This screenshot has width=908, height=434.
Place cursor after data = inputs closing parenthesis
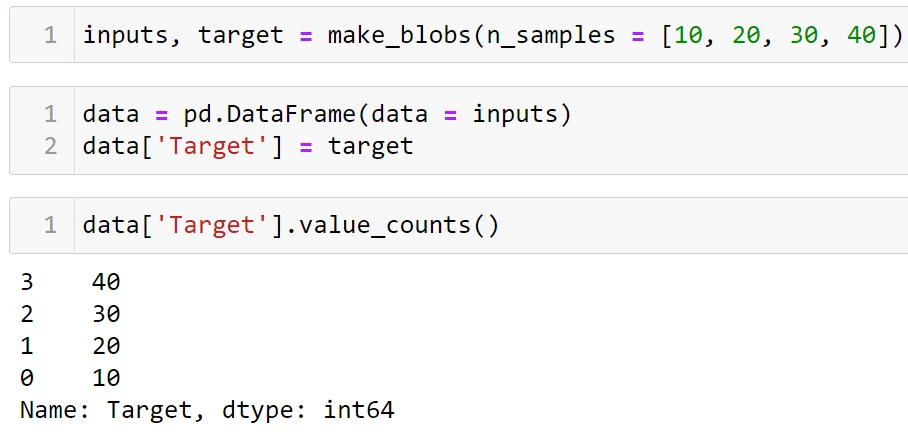coord(573,114)
